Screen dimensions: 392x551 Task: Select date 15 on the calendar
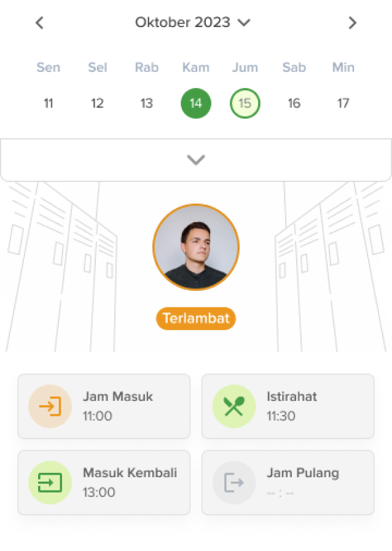(245, 103)
